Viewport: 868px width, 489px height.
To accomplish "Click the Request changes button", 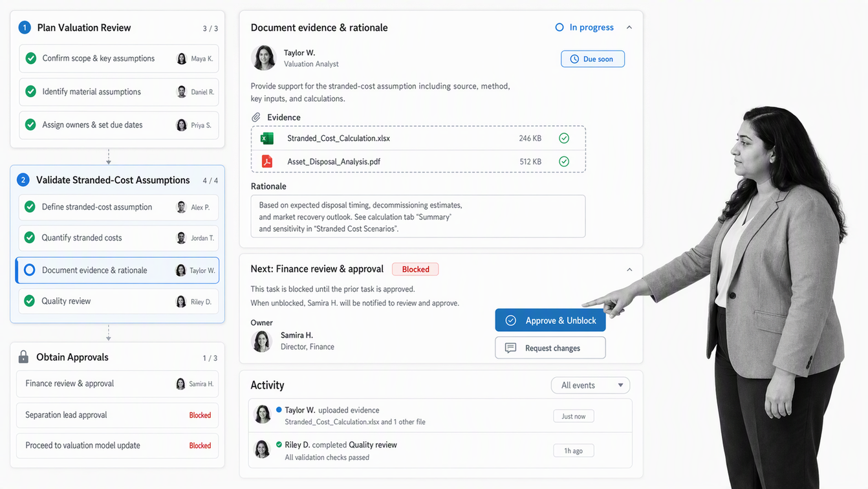I will coord(550,348).
